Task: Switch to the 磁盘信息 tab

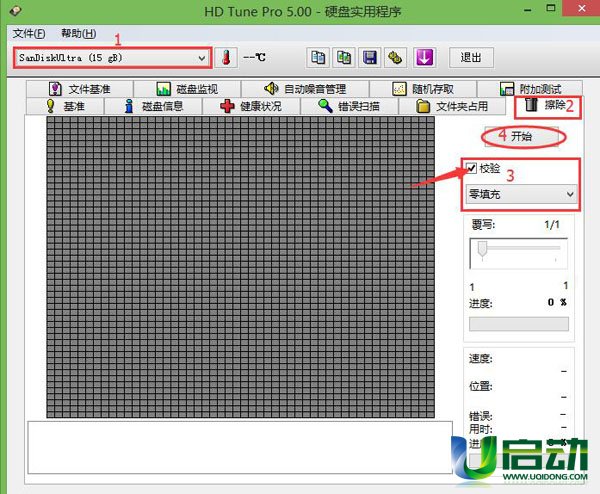Action: 153,106
